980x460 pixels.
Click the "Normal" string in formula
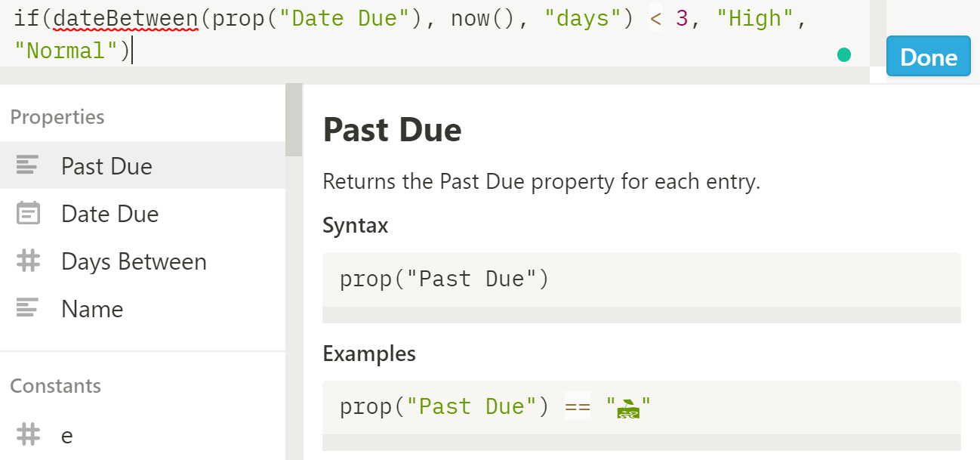click(66, 51)
